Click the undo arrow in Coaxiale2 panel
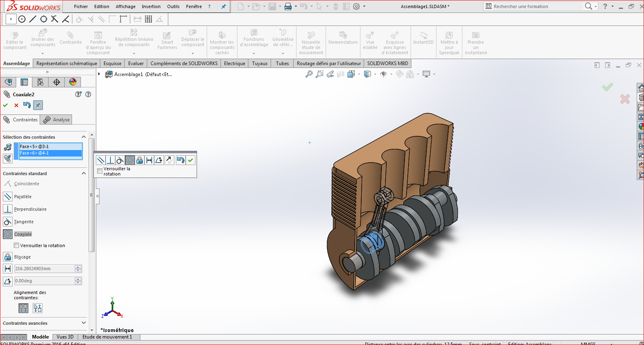Screen dimensions: 644x345 [x=27, y=105]
